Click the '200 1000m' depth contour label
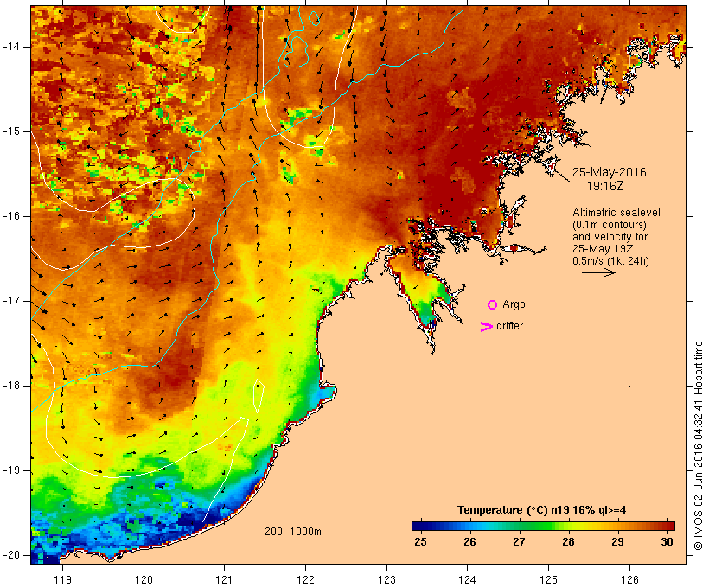This screenshot has width=709, height=588. tap(293, 532)
